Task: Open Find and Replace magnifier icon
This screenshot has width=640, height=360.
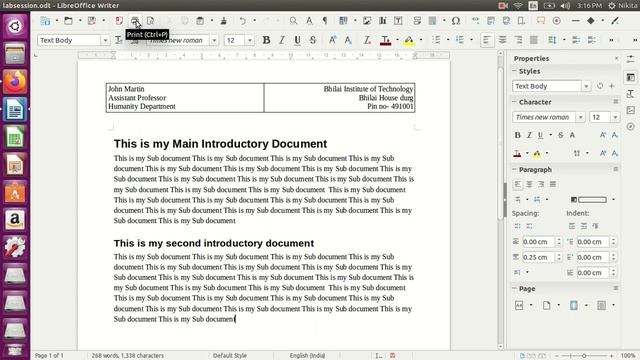Action: coord(293,20)
